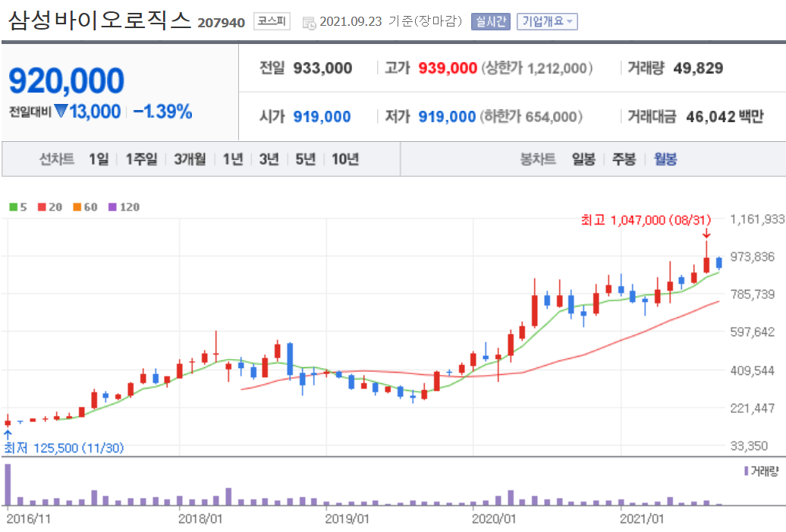Select the 1주일 line chart tab

pyautogui.click(x=141, y=159)
